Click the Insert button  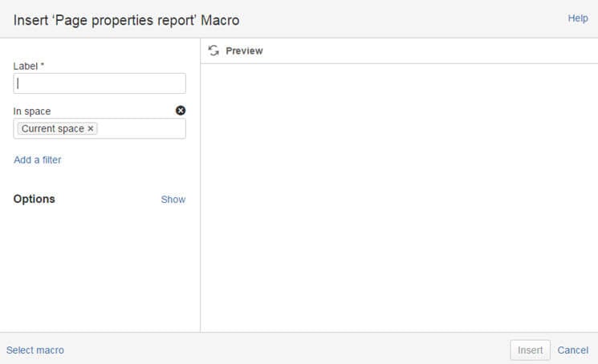tap(530, 350)
